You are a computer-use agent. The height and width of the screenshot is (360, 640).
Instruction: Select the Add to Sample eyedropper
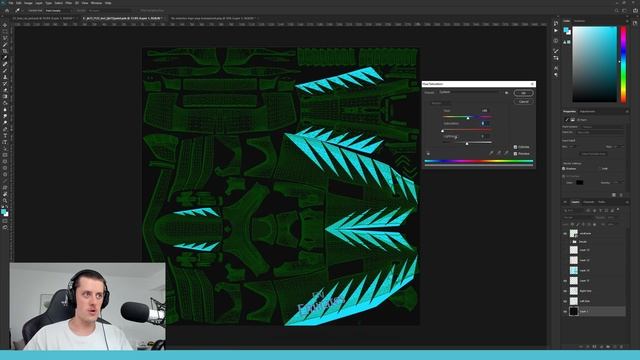click(499, 153)
